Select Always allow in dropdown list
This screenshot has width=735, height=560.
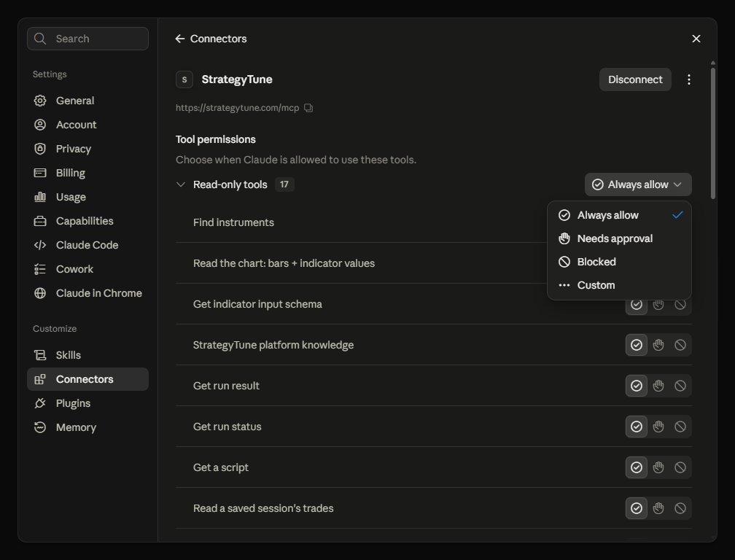pyautogui.click(x=619, y=215)
